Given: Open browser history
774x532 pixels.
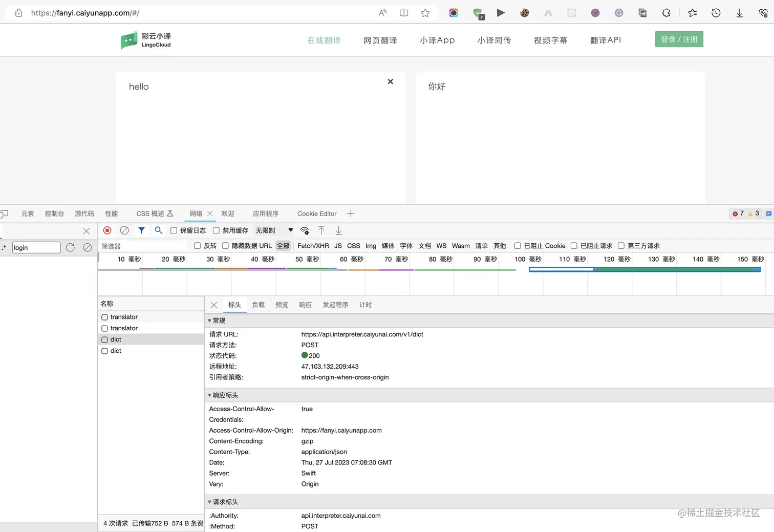Looking at the screenshot, I should (716, 13).
